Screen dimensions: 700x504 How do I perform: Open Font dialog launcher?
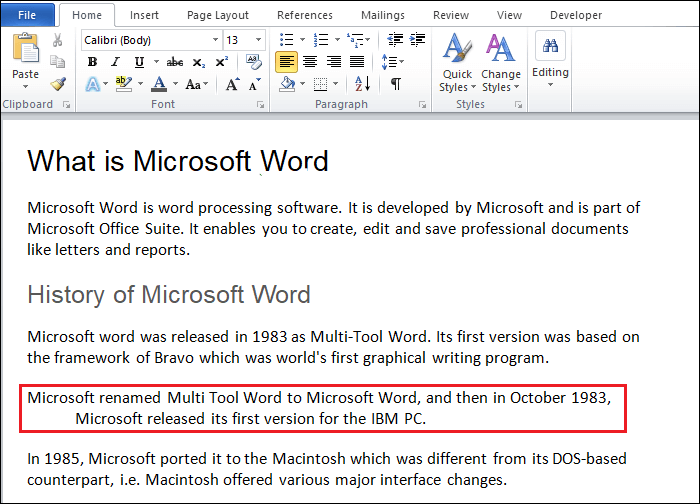(x=260, y=104)
